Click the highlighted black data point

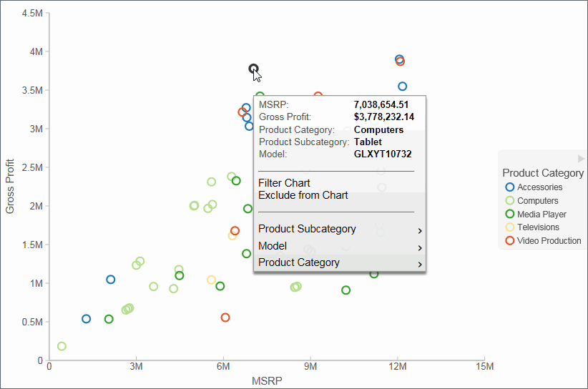tap(253, 69)
